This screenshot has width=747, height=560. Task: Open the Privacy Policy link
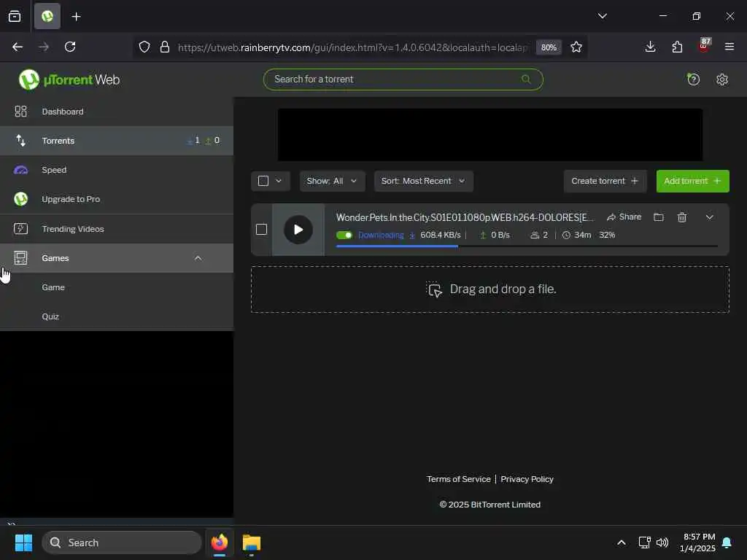[527, 479]
